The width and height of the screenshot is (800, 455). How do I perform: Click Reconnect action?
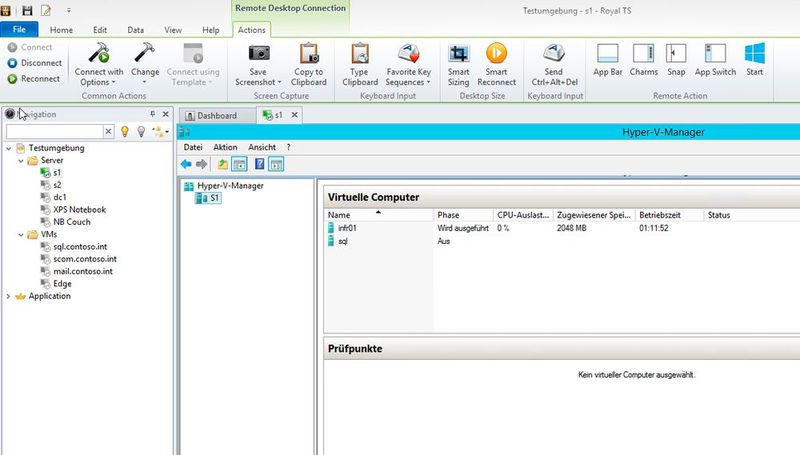pyautogui.click(x=34, y=79)
